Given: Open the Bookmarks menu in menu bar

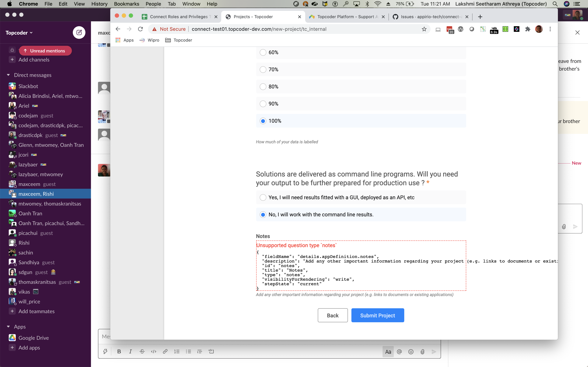Looking at the screenshot, I should [x=126, y=4].
